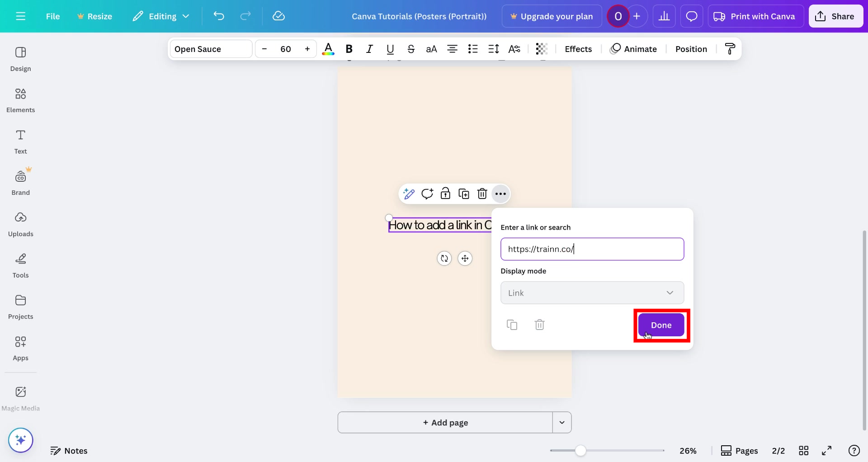Toggle strikethrough on the text
Viewport: 868px width, 462px height.
pyautogui.click(x=411, y=49)
